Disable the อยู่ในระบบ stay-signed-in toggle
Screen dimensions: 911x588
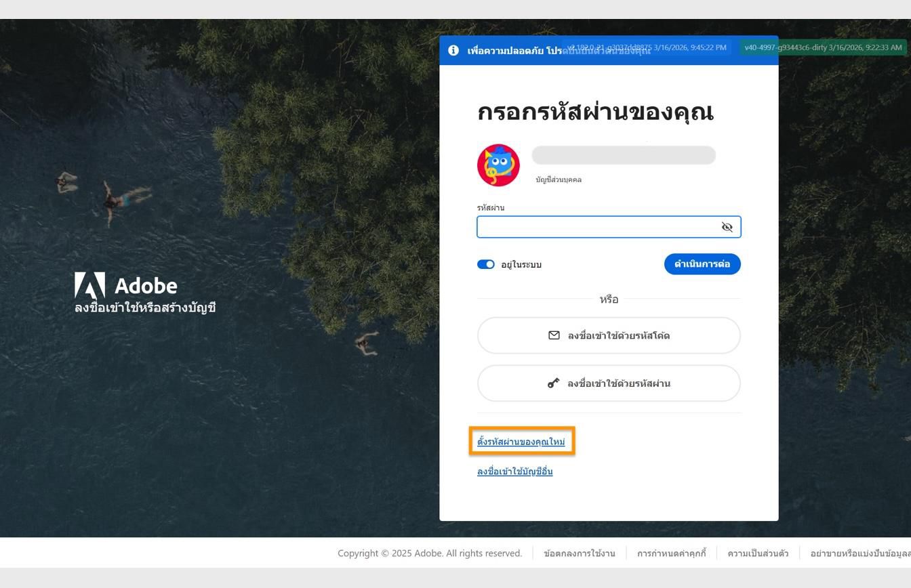click(x=486, y=264)
